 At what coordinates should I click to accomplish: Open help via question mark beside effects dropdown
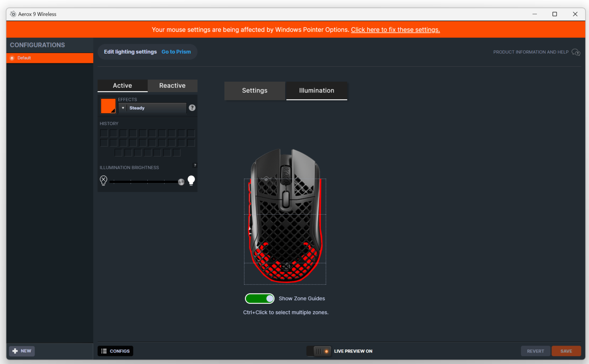point(192,108)
